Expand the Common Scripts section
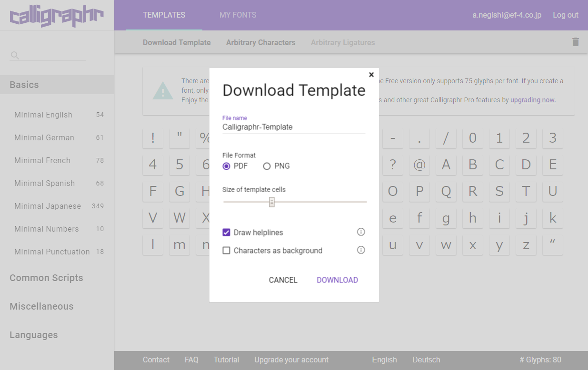 [x=46, y=278]
